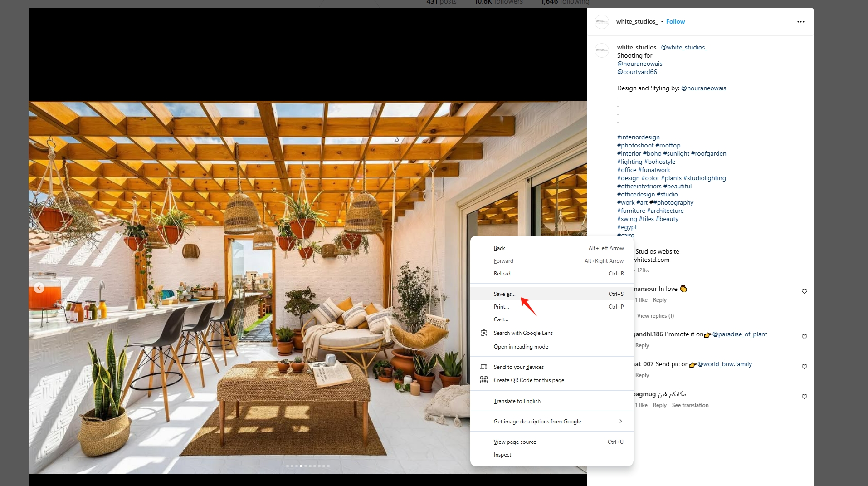The image size is (868, 486).
Task: Choose Open in reading mode
Action: (551, 347)
